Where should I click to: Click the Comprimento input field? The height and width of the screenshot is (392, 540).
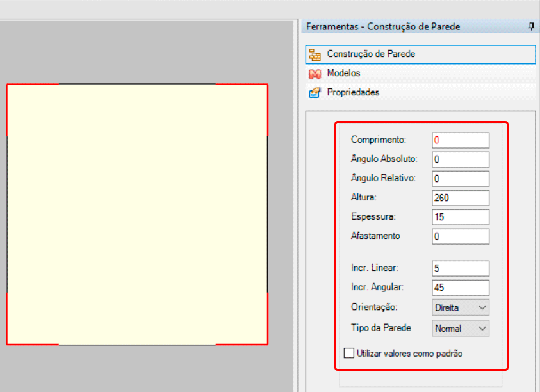461,140
